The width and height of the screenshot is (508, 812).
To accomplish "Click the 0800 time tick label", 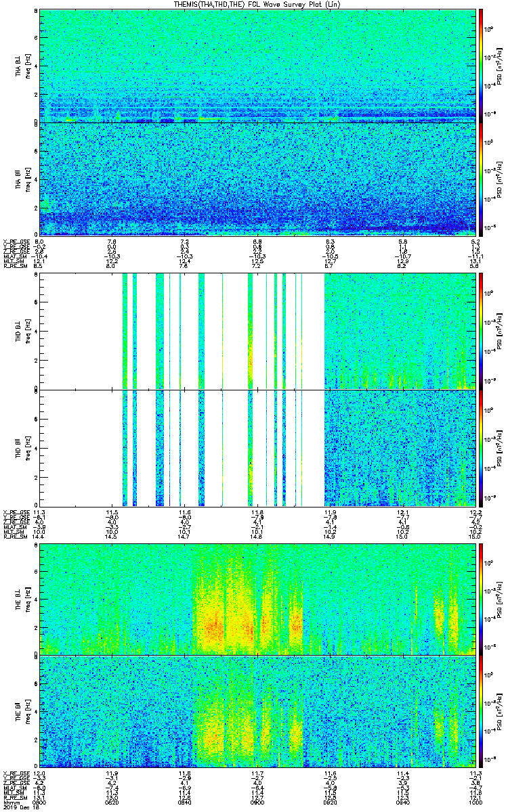I will coord(40,802).
